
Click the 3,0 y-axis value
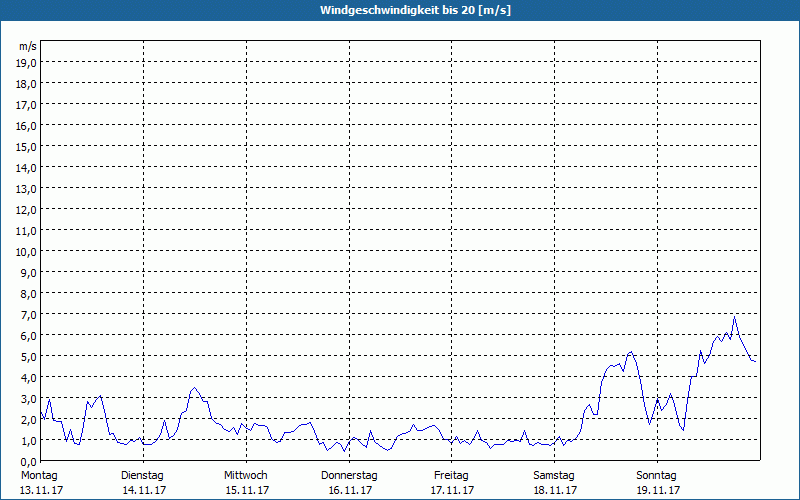[x=29, y=399]
